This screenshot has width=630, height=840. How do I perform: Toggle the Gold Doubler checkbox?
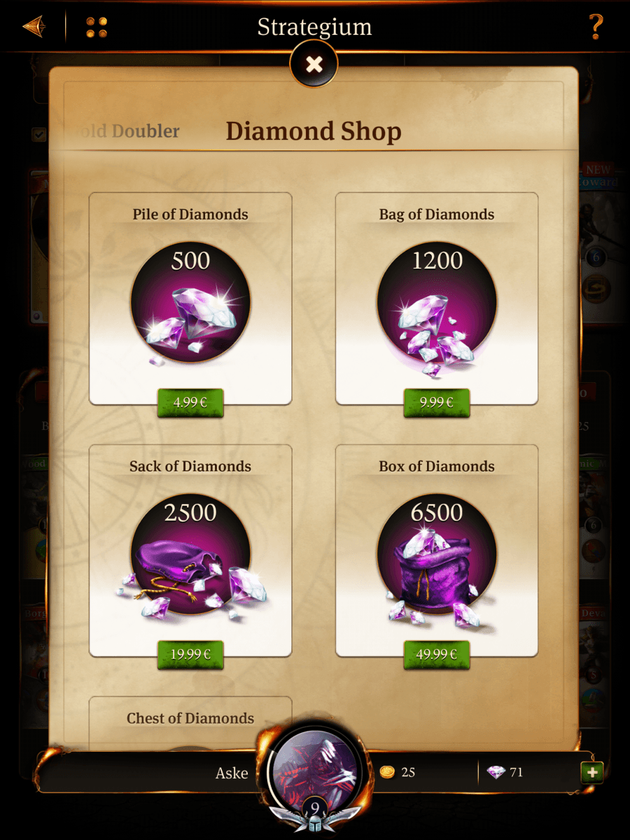(x=38, y=134)
